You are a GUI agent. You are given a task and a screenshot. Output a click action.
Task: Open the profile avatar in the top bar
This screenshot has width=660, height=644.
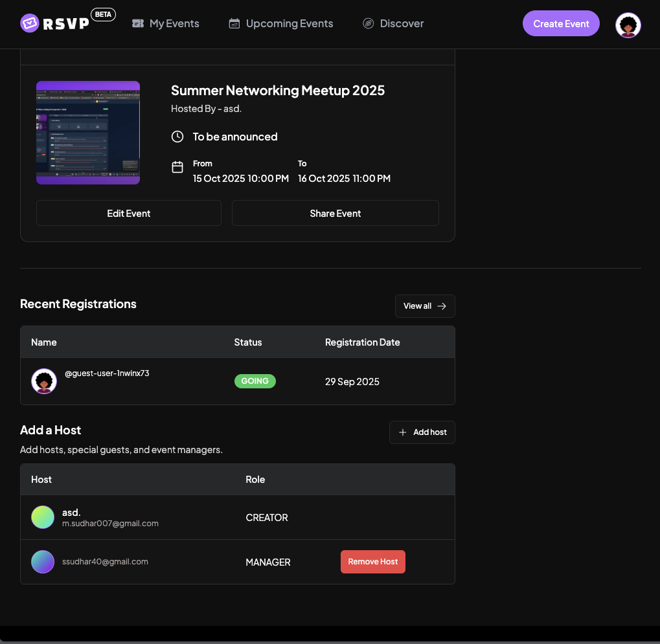coord(628,25)
